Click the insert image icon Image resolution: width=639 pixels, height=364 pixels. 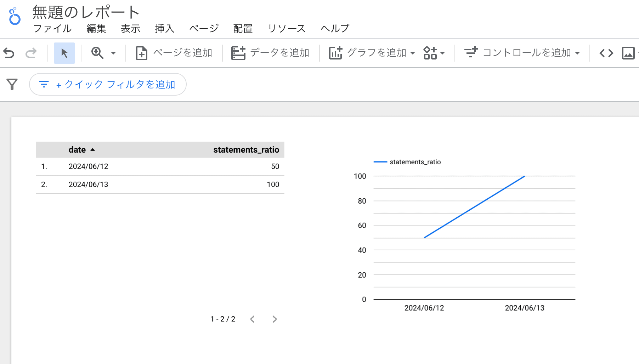click(x=628, y=53)
